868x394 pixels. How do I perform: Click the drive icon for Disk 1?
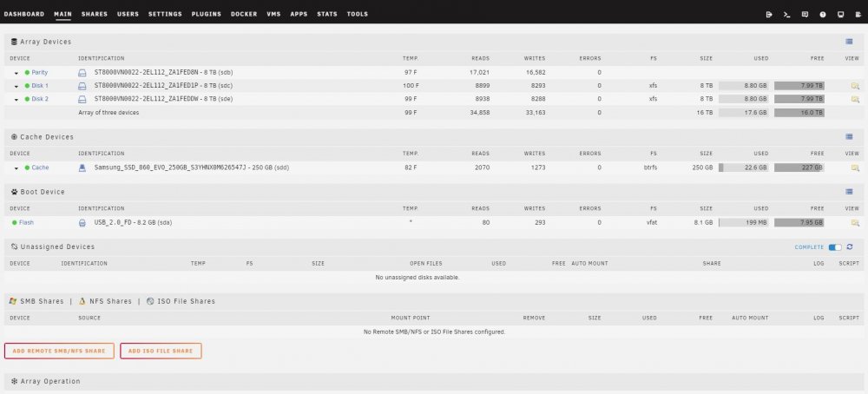point(82,86)
